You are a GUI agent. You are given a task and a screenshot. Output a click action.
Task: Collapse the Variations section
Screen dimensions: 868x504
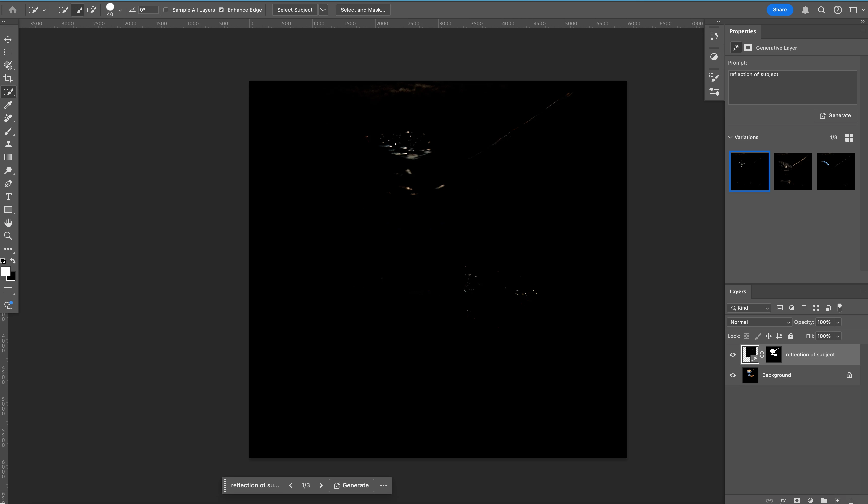coord(730,137)
